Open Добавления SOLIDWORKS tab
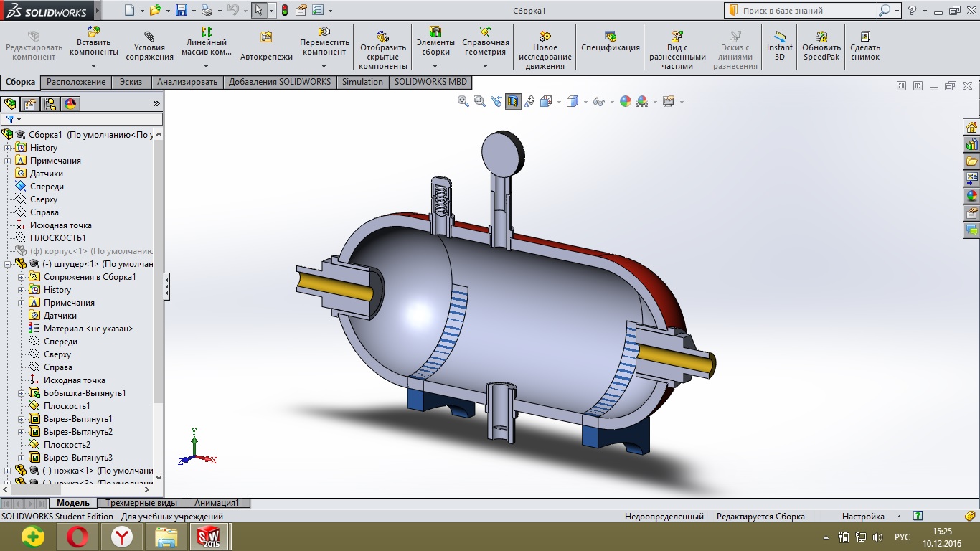This screenshot has width=980, height=551. click(x=280, y=82)
